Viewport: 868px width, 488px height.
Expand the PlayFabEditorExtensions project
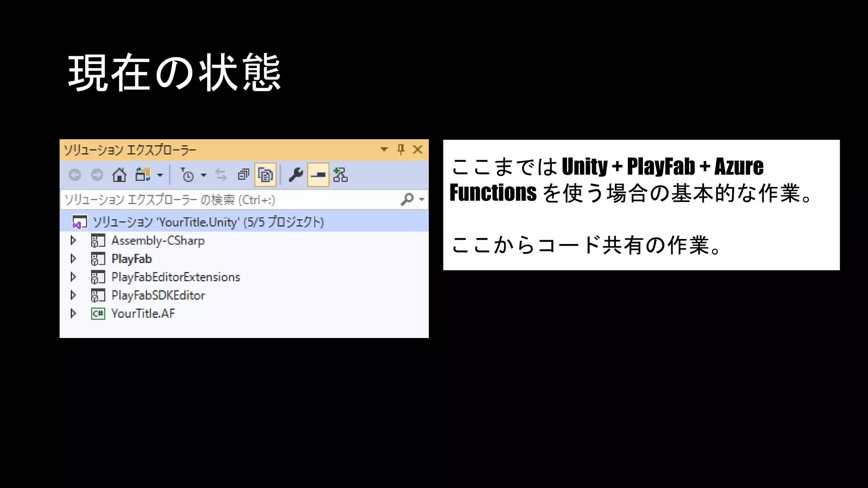73,277
